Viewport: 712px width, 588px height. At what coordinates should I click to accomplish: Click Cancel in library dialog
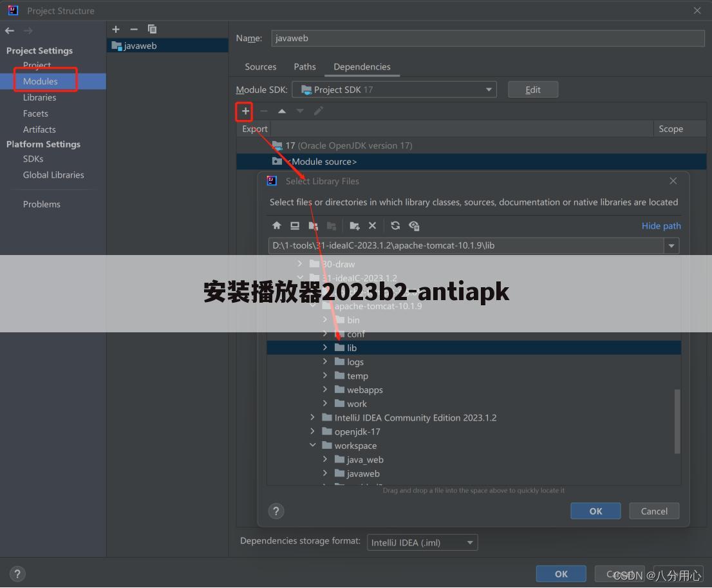point(654,511)
